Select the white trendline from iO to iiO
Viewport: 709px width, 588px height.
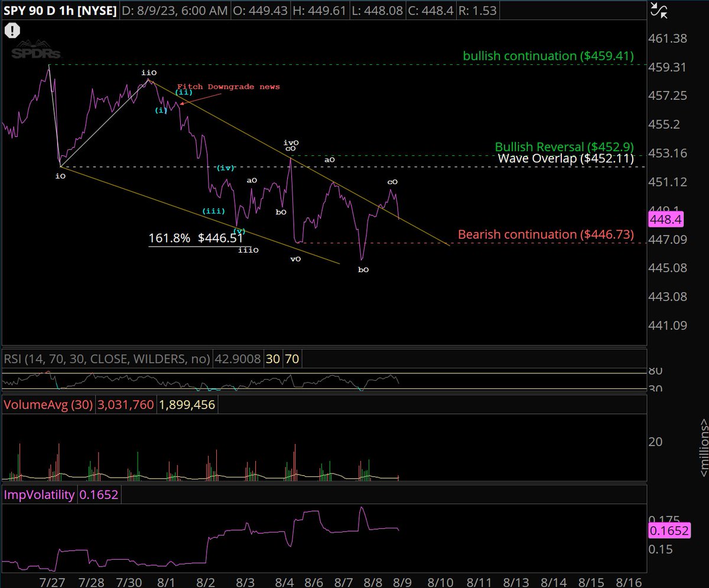[x=104, y=123]
